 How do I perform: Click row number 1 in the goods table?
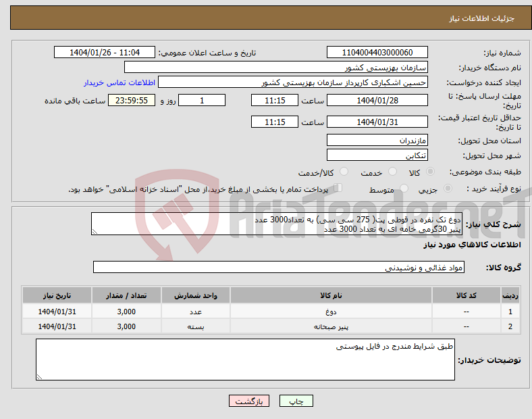(x=510, y=312)
